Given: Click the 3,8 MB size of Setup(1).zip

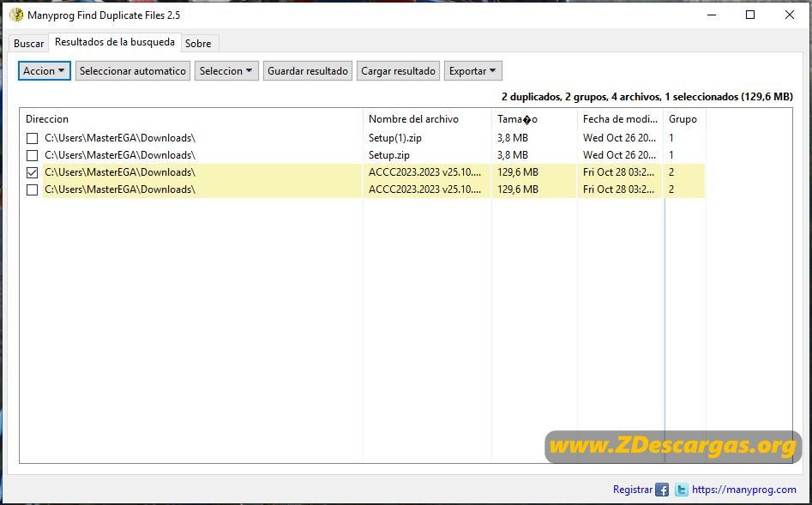Looking at the screenshot, I should click(x=513, y=138).
